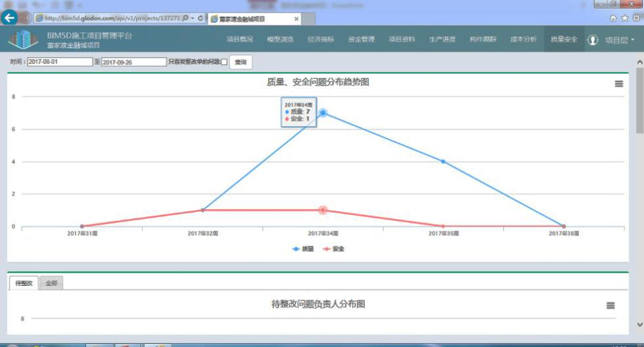
Task: Click the 查询 button
Action: tap(241, 62)
